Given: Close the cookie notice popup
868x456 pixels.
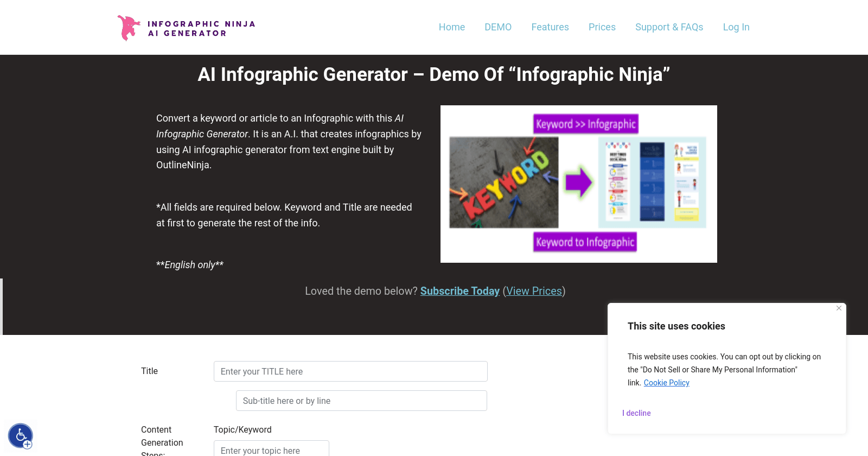Looking at the screenshot, I should click(x=839, y=308).
